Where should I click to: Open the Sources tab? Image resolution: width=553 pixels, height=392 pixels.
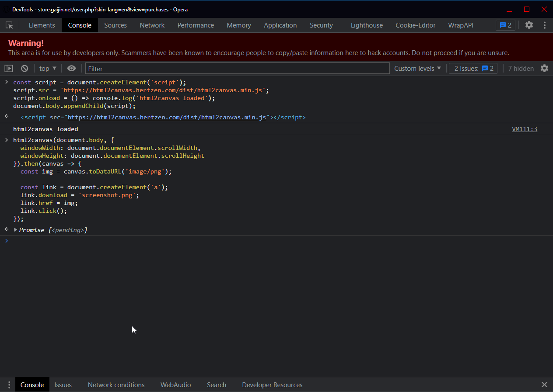click(115, 25)
